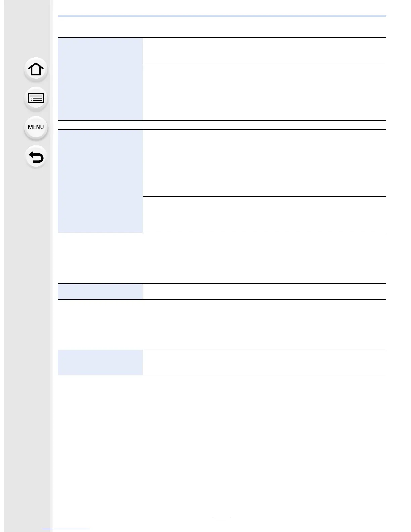The width and height of the screenshot is (411, 532).
Task: Click the lower white row of second table
Action: pos(265,215)
